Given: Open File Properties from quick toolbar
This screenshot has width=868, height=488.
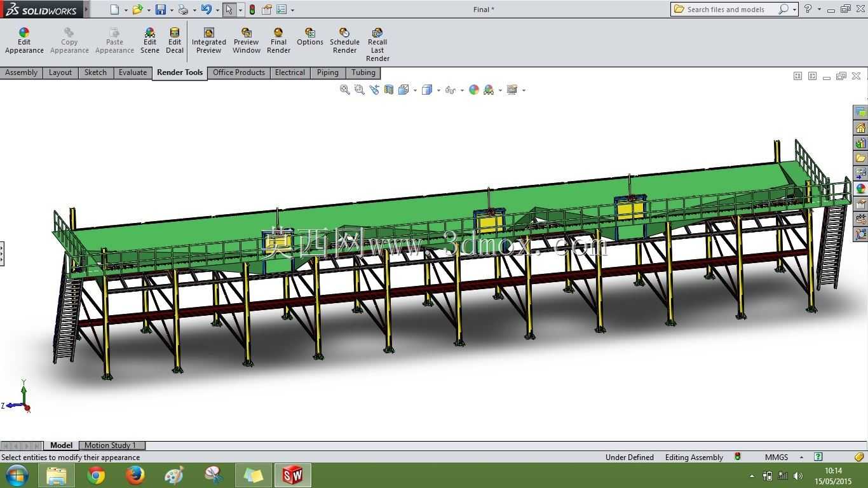Looking at the screenshot, I should 267,10.
